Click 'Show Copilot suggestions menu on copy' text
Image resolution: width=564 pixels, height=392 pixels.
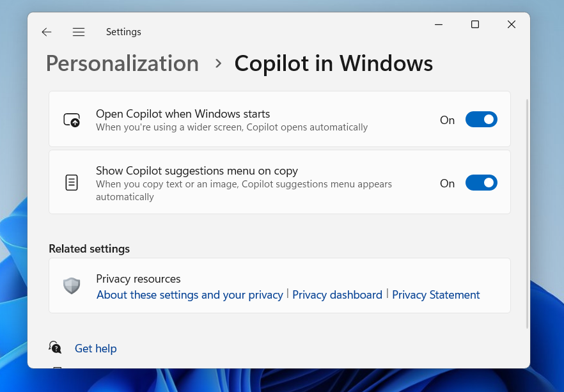coord(197,171)
